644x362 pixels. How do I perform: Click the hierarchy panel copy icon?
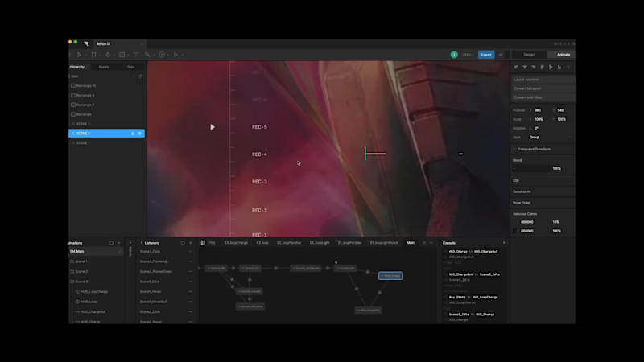pyautogui.click(x=140, y=76)
